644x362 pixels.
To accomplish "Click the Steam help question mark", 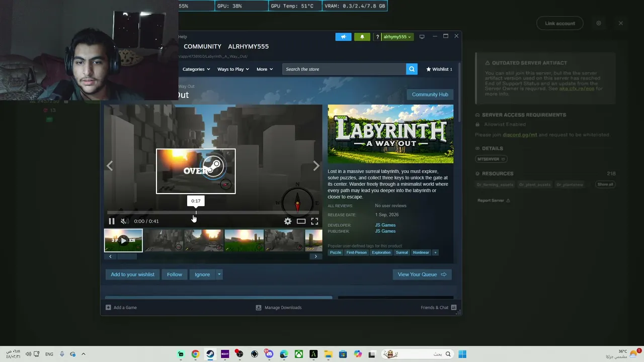I will pyautogui.click(x=377, y=37).
